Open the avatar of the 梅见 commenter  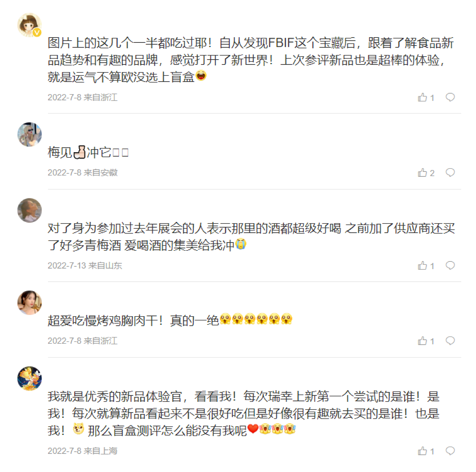[29, 134]
